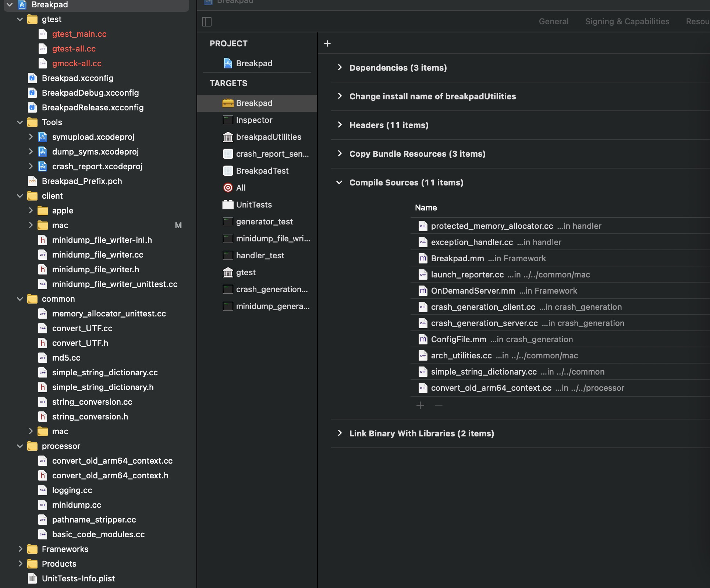Toggle the editor sidebar visibility button
This screenshot has width=710, height=588.
tap(207, 21)
